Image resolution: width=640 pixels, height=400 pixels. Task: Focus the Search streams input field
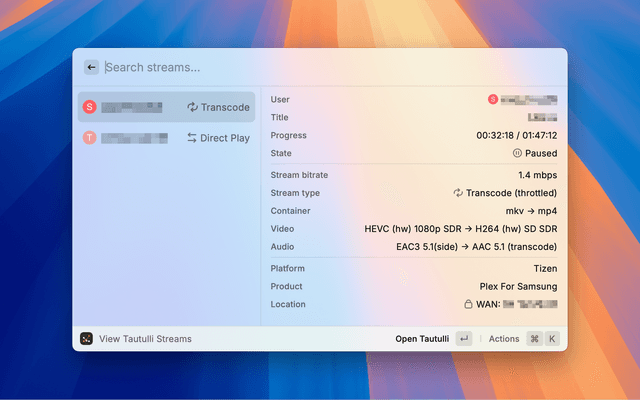(x=300, y=67)
